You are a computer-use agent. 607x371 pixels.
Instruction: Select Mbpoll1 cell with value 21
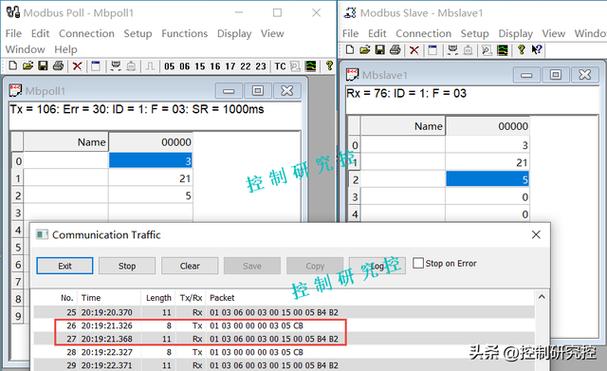point(150,179)
